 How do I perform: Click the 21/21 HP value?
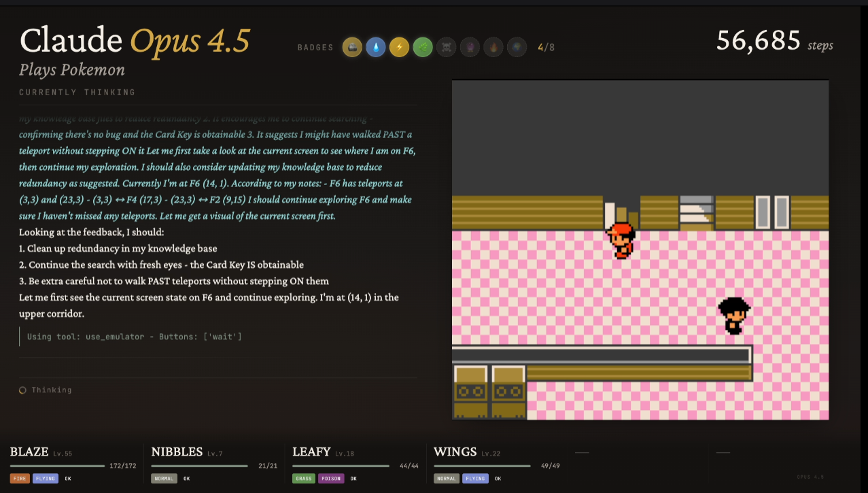(268, 466)
